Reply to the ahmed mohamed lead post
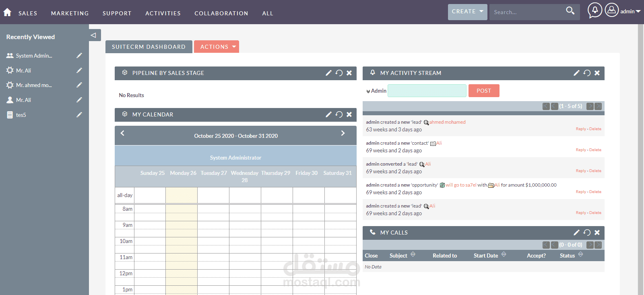The height and width of the screenshot is (295, 644). point(581,129)
